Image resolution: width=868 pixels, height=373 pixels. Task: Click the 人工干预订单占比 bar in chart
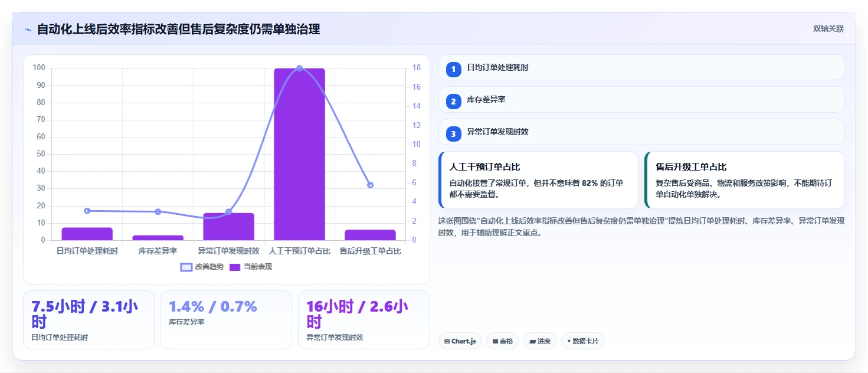tap(299, 154)
